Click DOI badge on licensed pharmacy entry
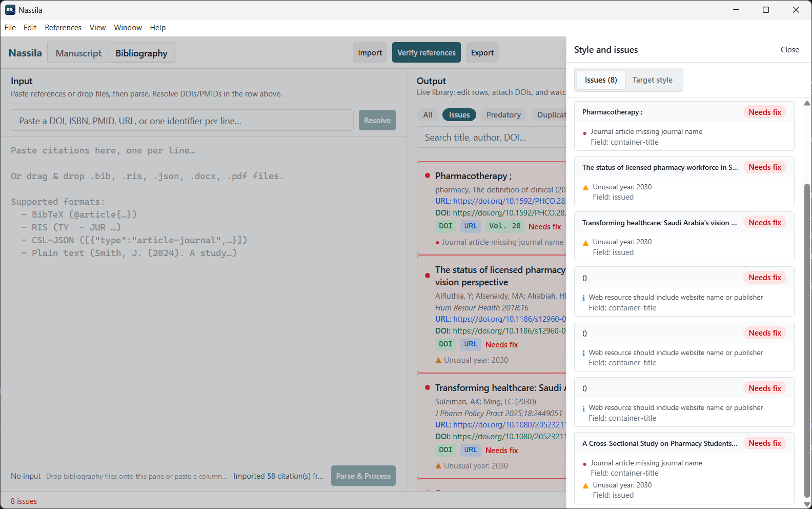 (x=445, y=344)
